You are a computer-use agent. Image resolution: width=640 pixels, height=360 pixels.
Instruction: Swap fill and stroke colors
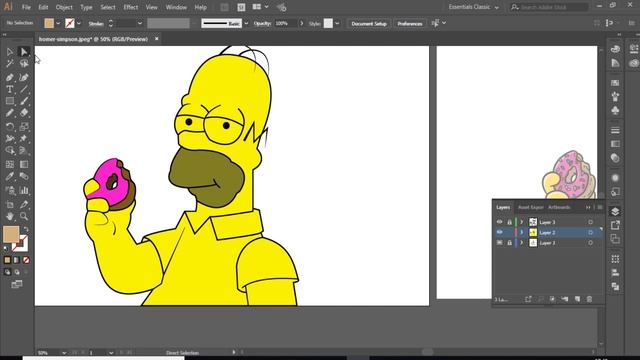click(25, 229)
